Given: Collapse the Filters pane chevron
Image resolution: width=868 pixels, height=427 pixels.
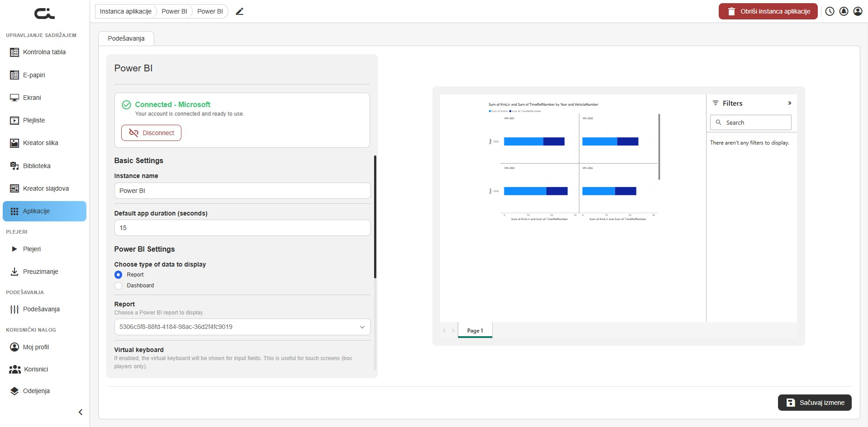Looking at the screenshot, I should tap(789, 103).
